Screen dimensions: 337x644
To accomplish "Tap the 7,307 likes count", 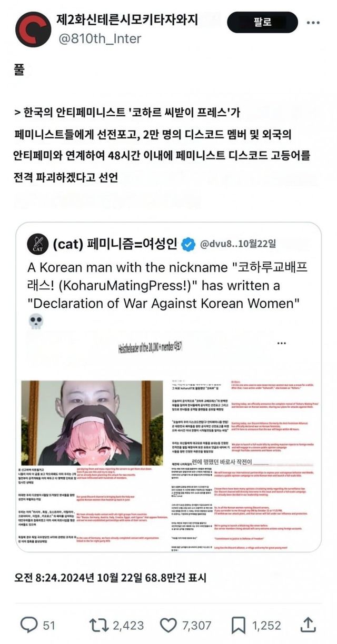I will (196, 626).
